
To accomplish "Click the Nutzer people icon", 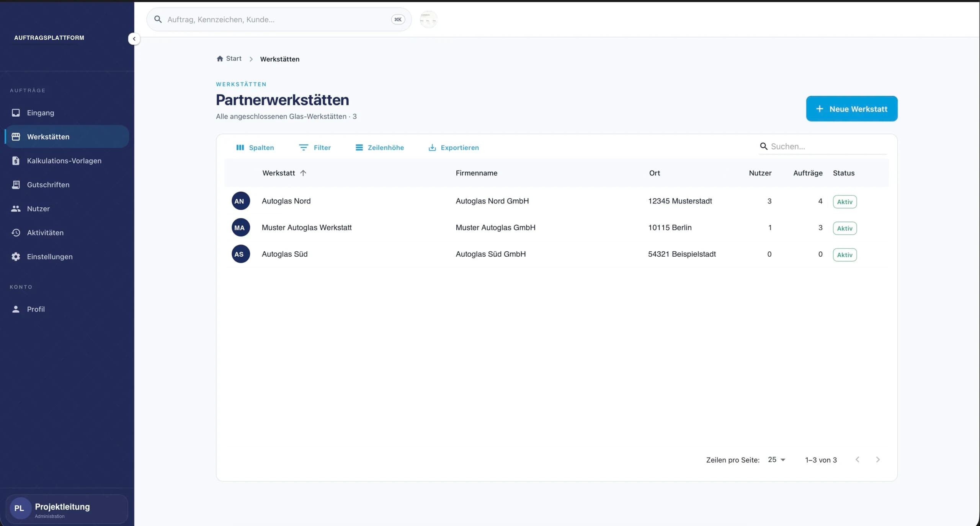I will coord(16,208).
